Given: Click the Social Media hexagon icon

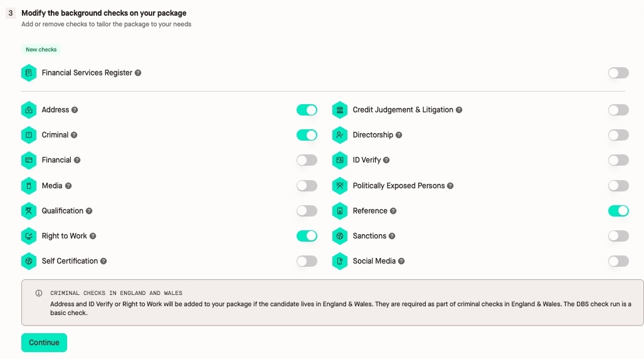Looking at the screenshot, I should pyautogui.click(x=340, y=261).
